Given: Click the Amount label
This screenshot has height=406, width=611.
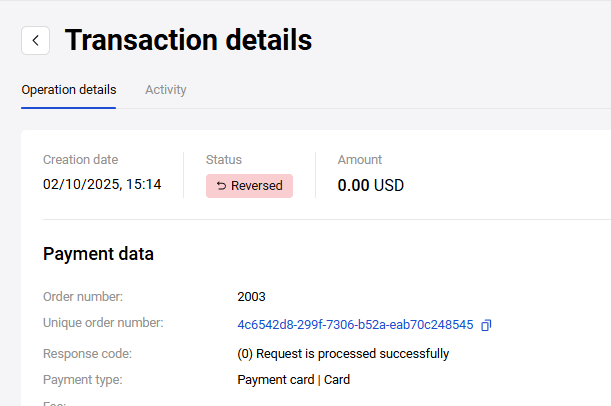Looking at the screenshot, I should pyautogui.click(x=360, y=160).
